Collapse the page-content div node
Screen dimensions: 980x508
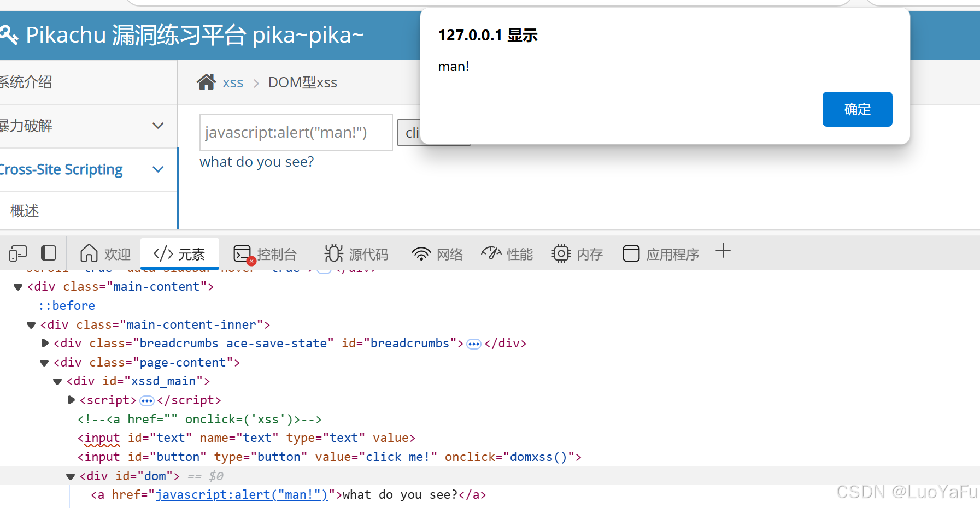pyautogui.click(x=44, y=363)
